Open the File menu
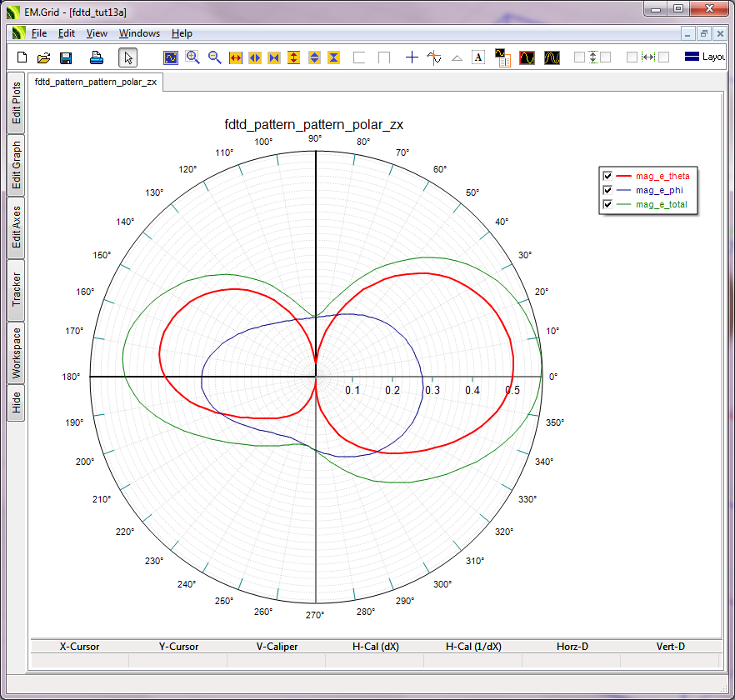 (x=39, y=33)
